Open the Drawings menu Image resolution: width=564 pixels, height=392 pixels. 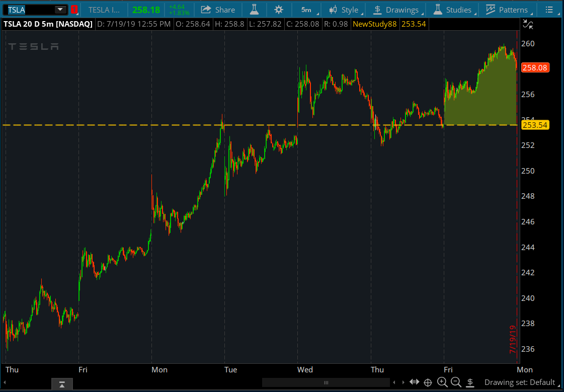(396, 10)
